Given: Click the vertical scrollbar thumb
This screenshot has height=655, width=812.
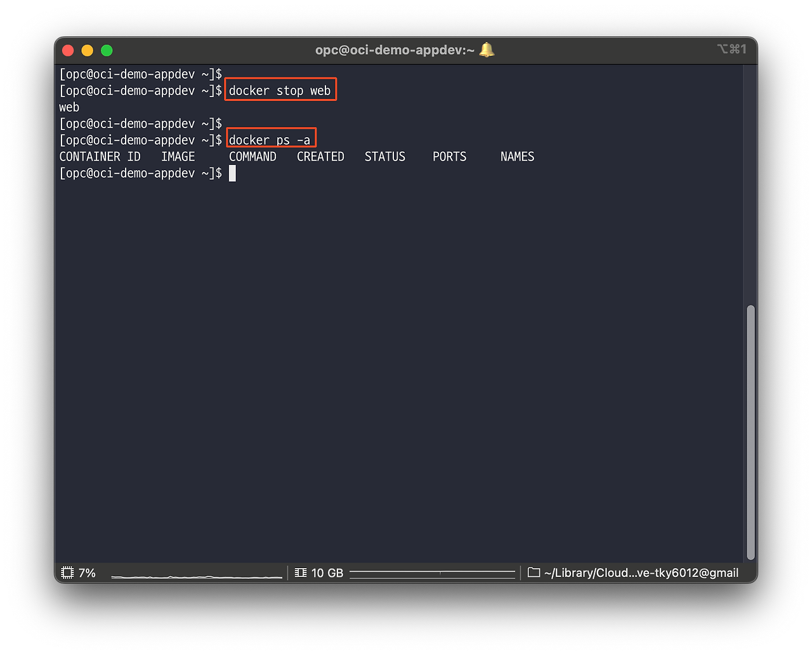Looking at the screenshot, I should pyautogui.click(x=750, y=432).
